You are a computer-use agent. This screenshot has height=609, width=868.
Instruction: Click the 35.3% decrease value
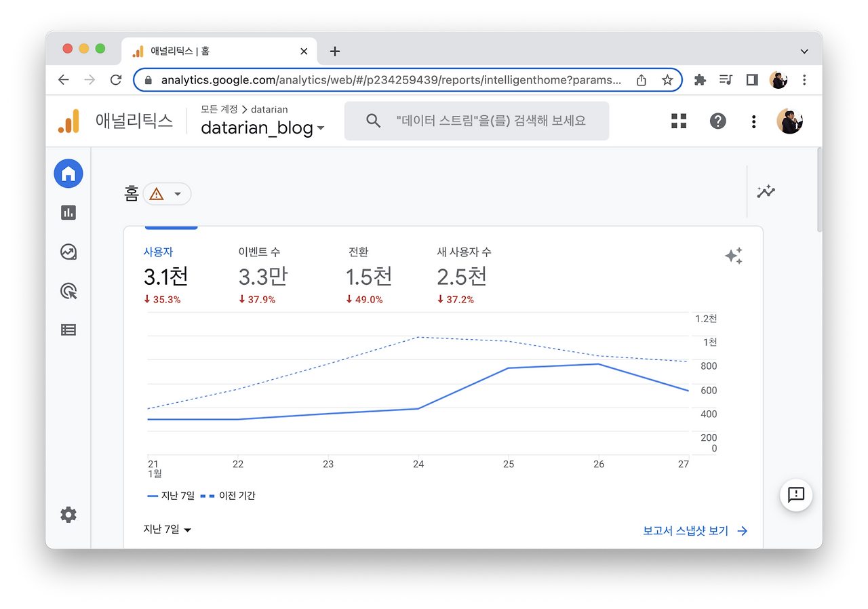(x=162, y=299)
